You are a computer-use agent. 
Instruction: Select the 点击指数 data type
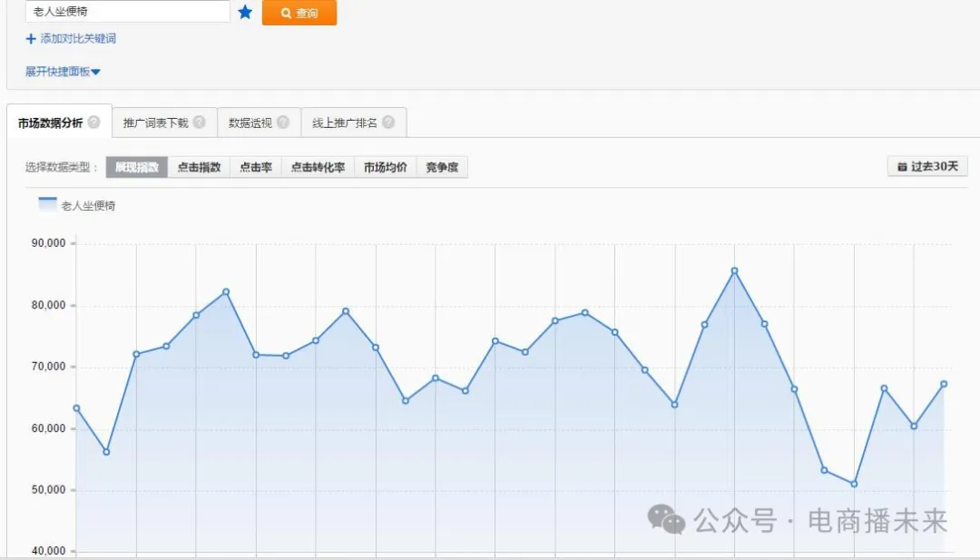click(199, 168)
